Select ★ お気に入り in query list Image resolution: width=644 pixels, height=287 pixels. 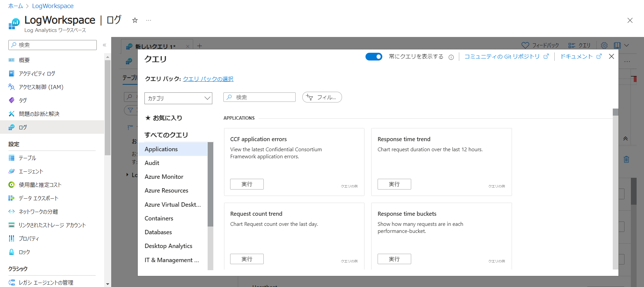click(164, 118)
